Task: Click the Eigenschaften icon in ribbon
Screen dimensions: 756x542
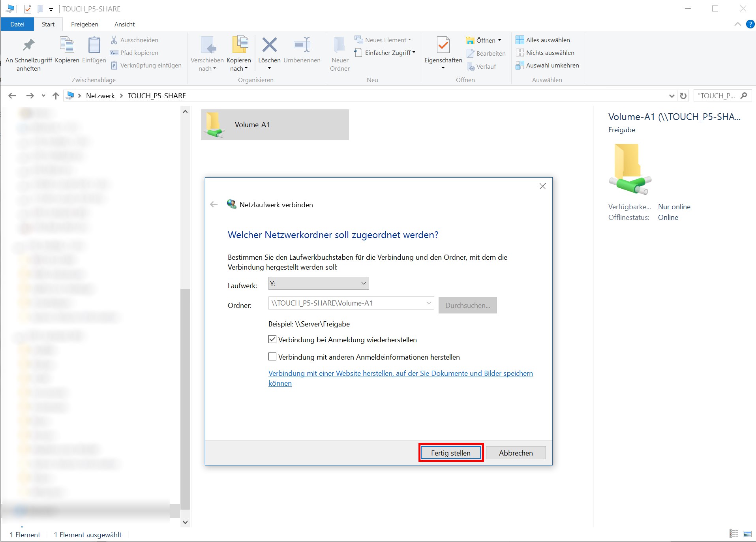Action: pyautogui.click(x=443, y=46)
